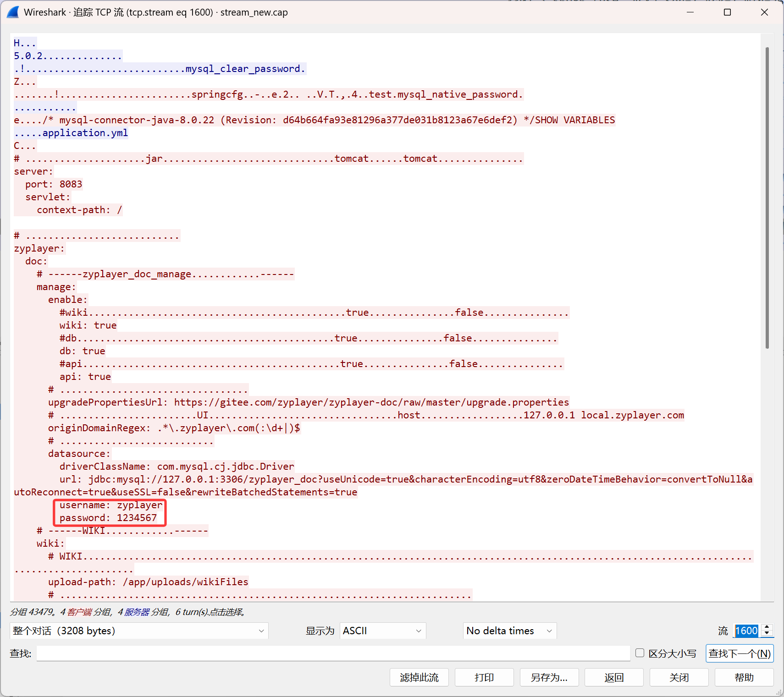
Task: Close the window with the title bar X
Action: point(764,12)
